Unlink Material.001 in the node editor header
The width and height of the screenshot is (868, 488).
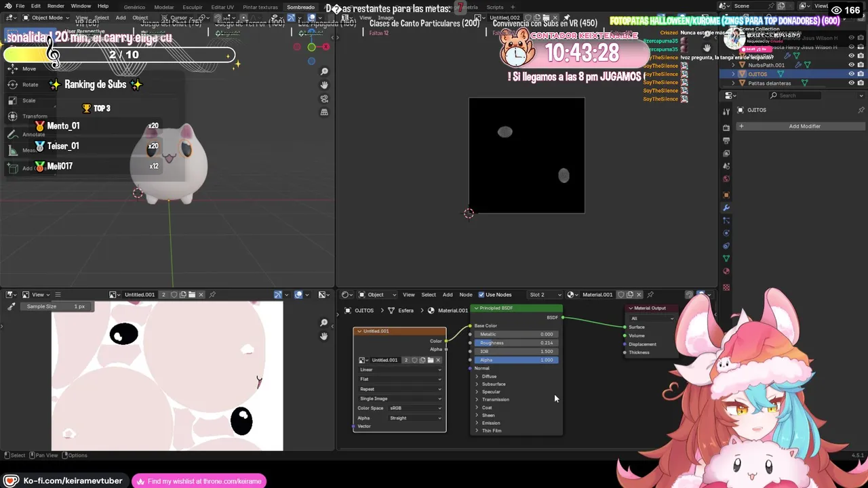[639, 295]
